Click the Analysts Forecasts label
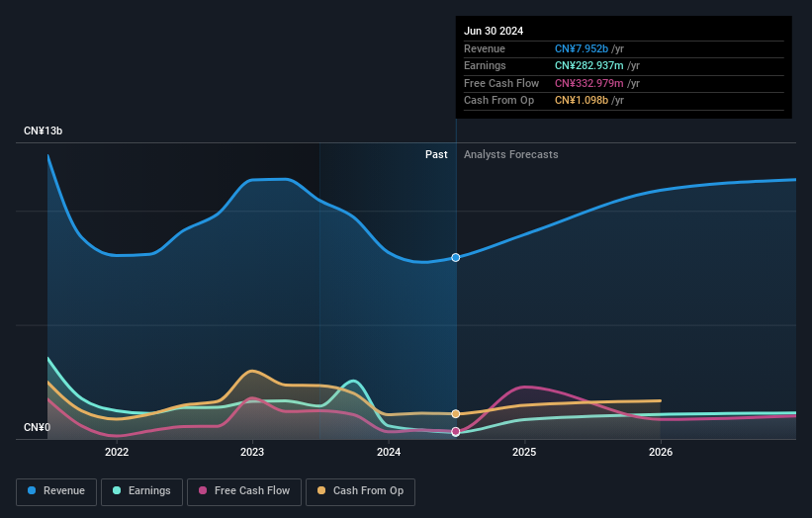This screenshot has height=518, width=812. (x=511, y=155)
